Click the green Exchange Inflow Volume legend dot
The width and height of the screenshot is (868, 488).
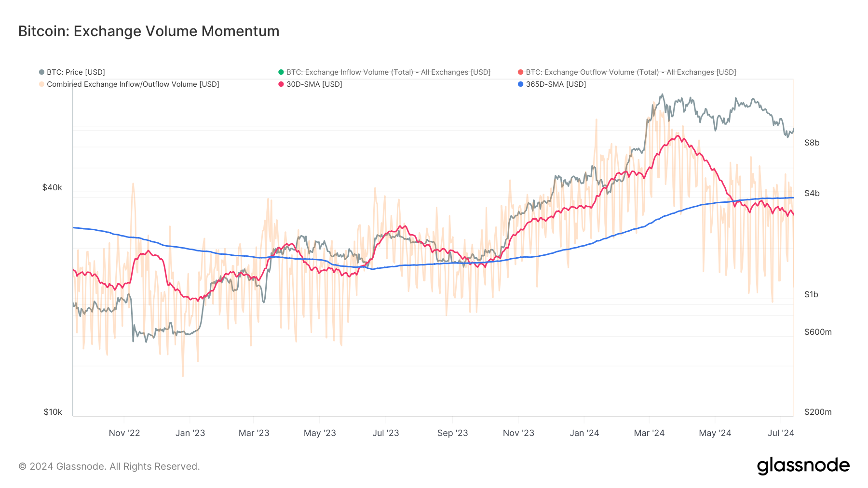[x=281, y=72]
